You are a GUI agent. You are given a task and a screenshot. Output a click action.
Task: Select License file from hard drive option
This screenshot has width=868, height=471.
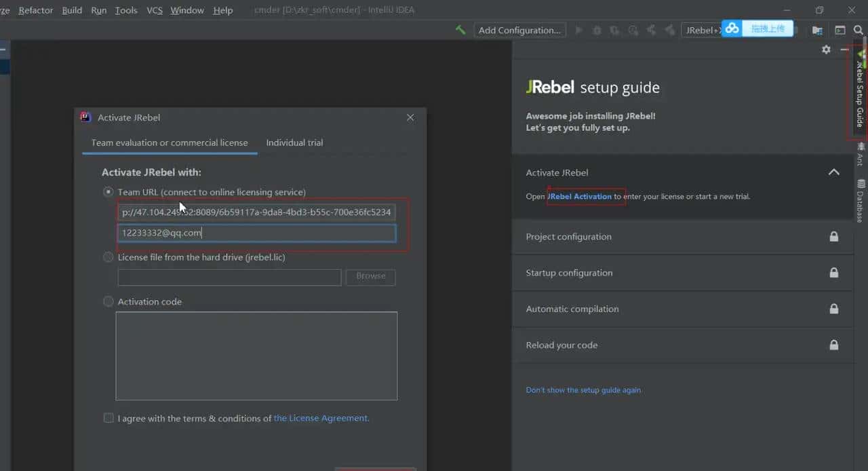(108, 257)
